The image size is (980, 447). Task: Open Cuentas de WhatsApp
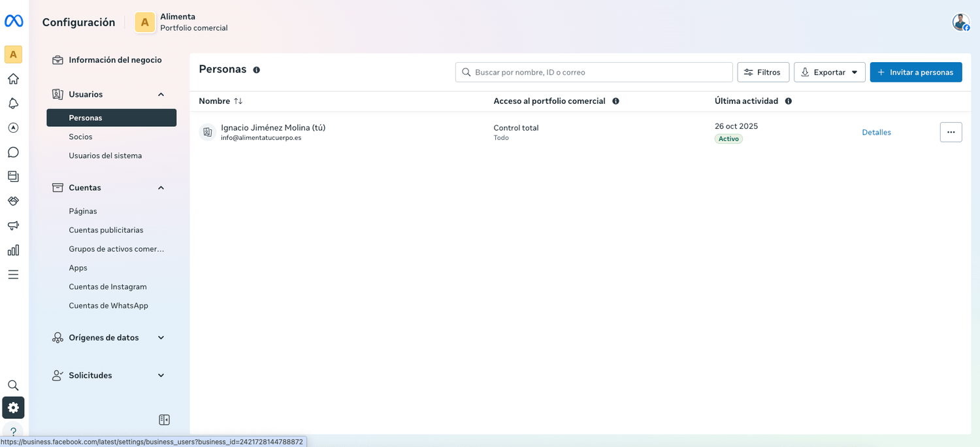[108, 306]
